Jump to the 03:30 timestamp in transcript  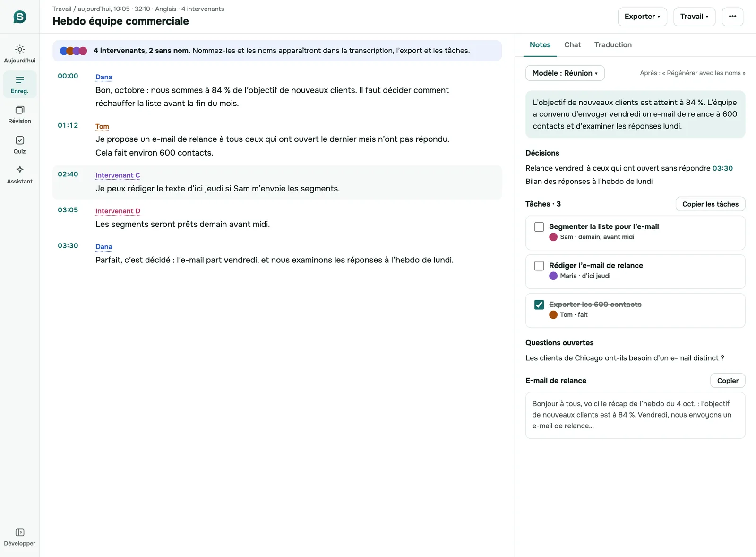pyautogui.click(x=68, y=246)
